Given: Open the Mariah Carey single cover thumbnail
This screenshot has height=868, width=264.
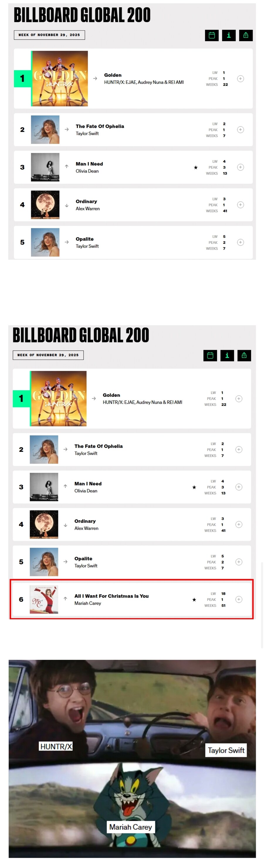Looking at the screenshot, I should [44, 600].
